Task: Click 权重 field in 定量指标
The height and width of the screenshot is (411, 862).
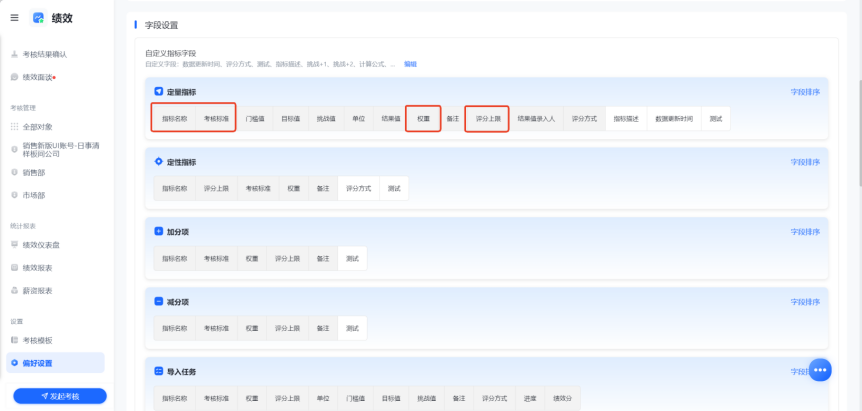Action: (423, 119)
